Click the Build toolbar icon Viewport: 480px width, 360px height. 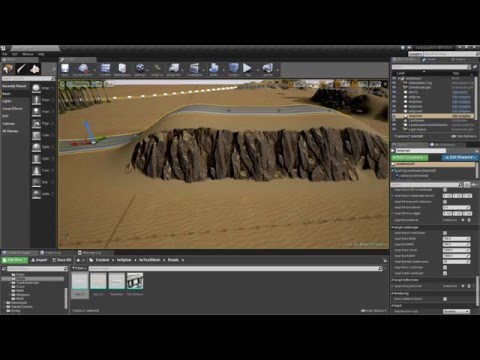click(214, 70)
